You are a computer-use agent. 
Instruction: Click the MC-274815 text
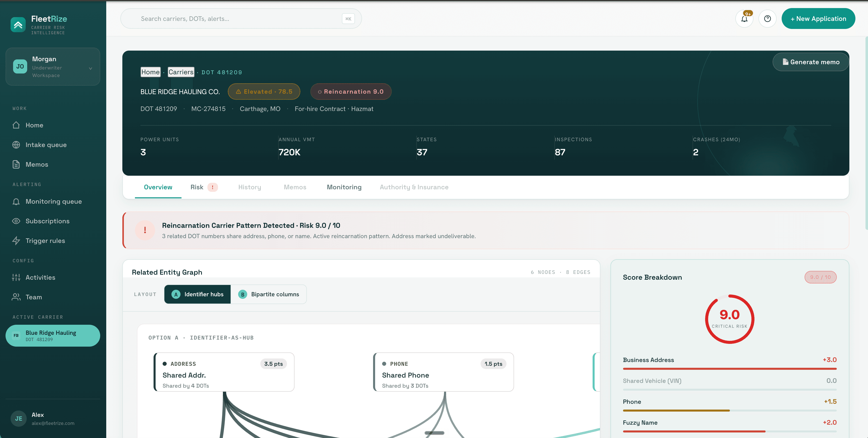[208, 109]
